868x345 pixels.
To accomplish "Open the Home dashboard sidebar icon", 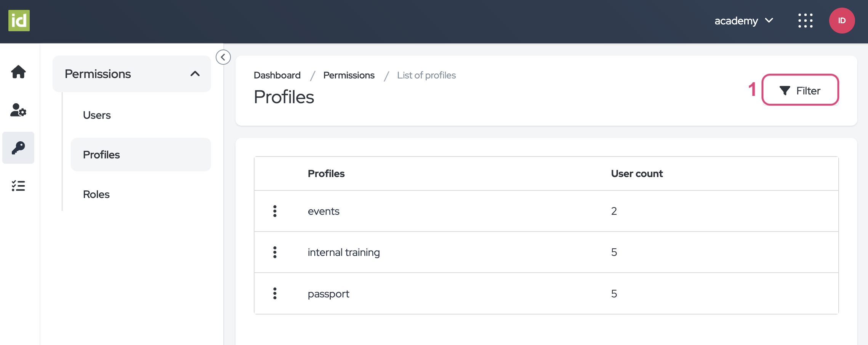I will coord(18,72).
